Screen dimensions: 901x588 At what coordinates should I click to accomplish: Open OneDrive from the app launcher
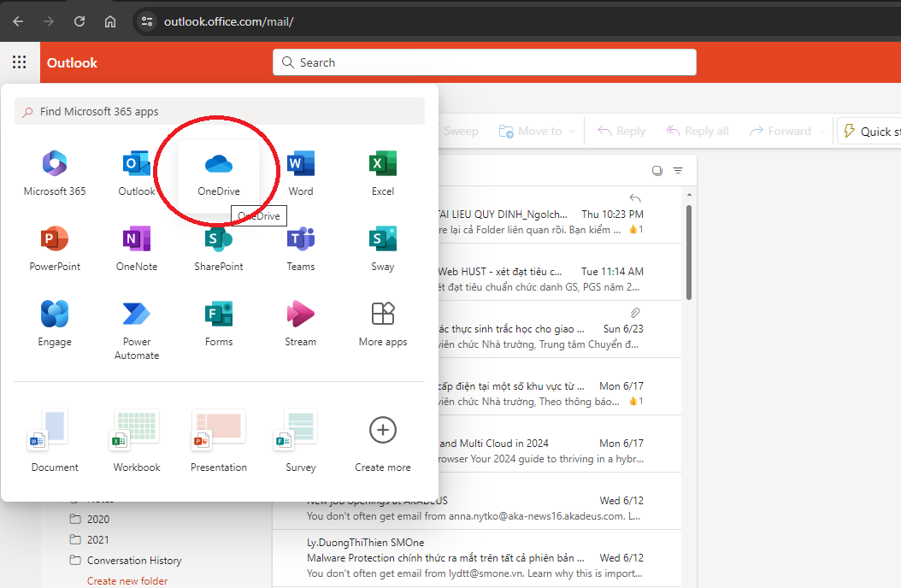coord(219,172)
